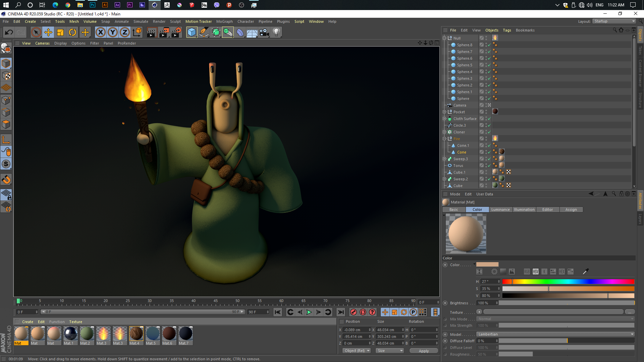Open the Object (Rel) coordinate dropdown
The width and height of the screenshot is (644, 362).
(x=357, y=351)
